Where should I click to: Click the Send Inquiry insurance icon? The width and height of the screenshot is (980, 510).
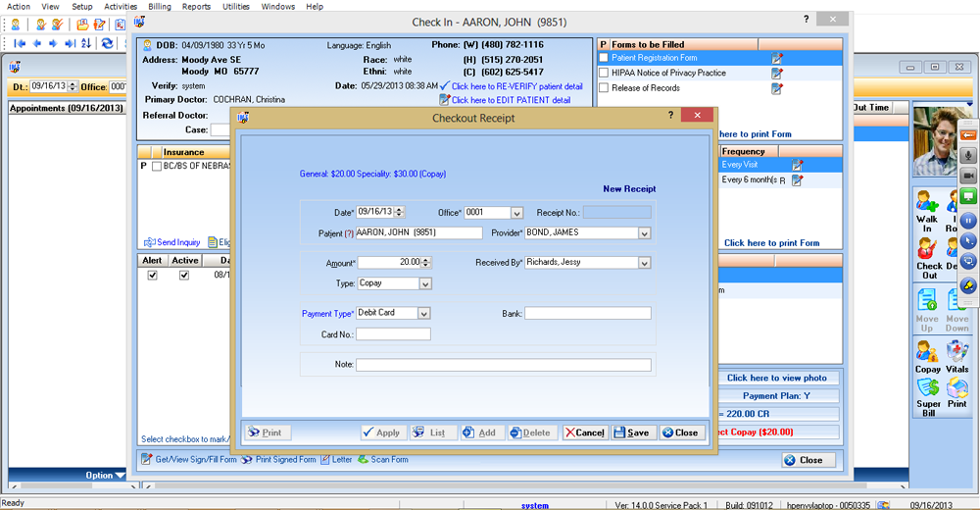(172, 242)
